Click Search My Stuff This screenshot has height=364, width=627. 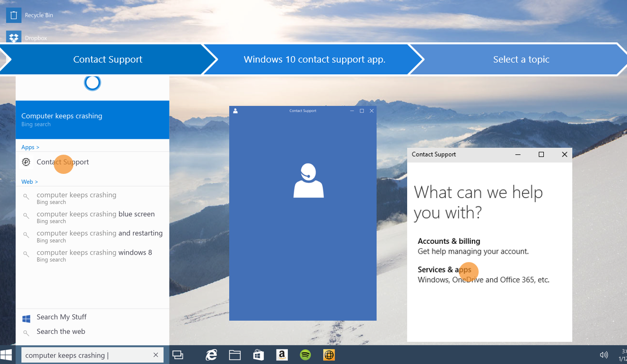[62, 317]
